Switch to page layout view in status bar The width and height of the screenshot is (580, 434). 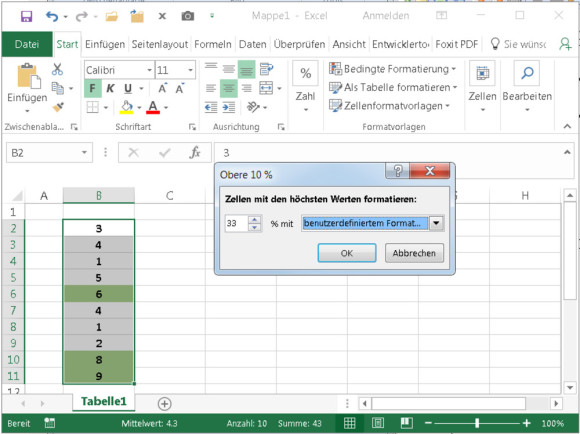378,423
